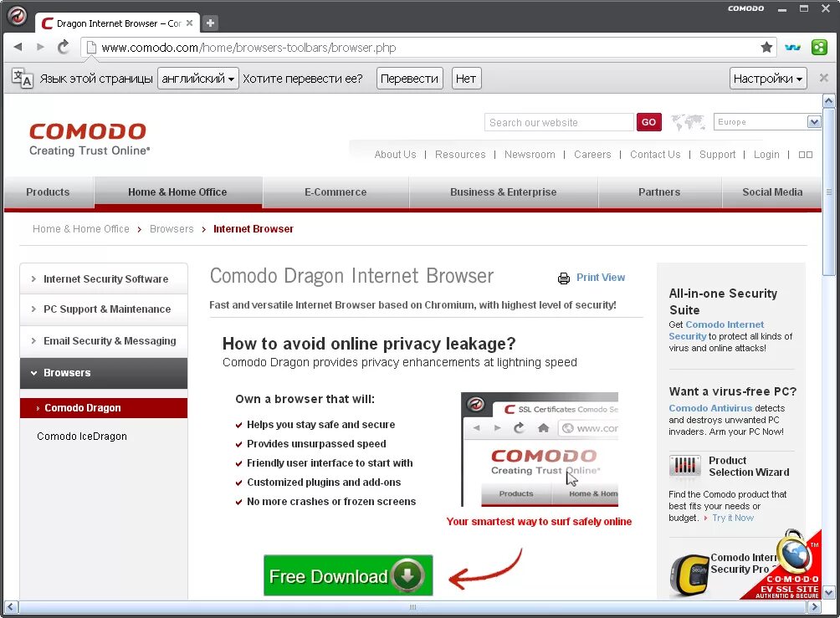Image resolution: width=840 pixels, height=618 pixels.
Task: Click the translate icon in the translation bar
Action: (x=22, y=78)
